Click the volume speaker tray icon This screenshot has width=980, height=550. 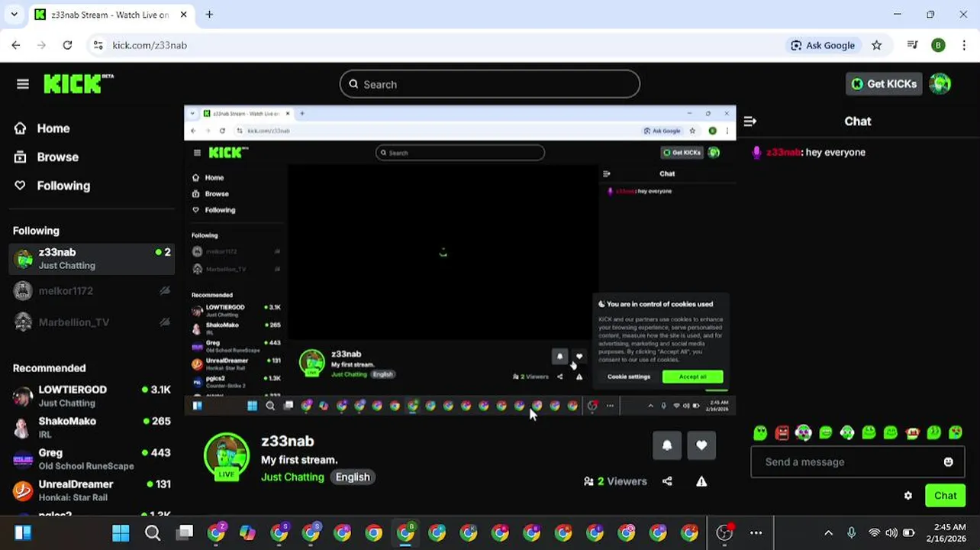pyautogui.click(x=891, y=532)
